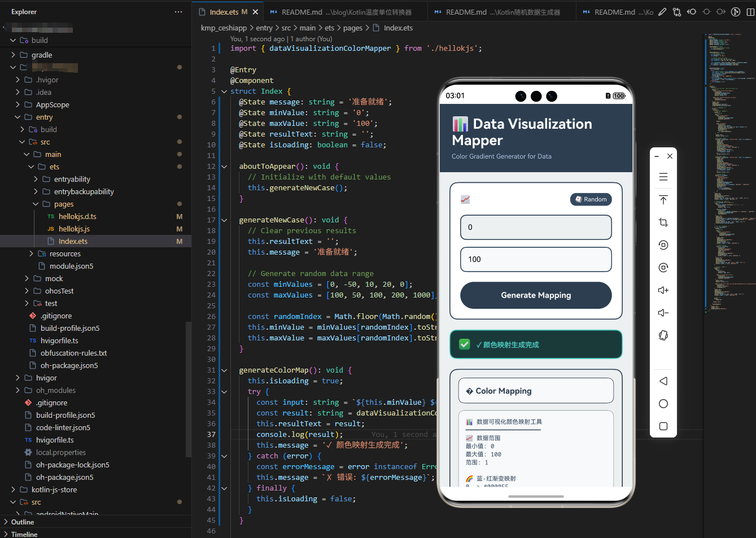Image resolution: width=756 pixels, height=538 pixels.
Task: Open module.json5 in the file tree
Action: pos(71,266)
